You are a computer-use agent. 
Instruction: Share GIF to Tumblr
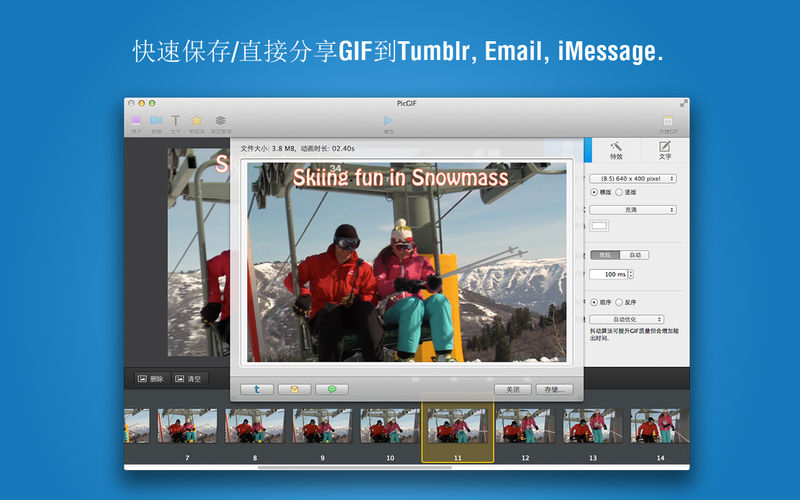(x=257, y=389)
